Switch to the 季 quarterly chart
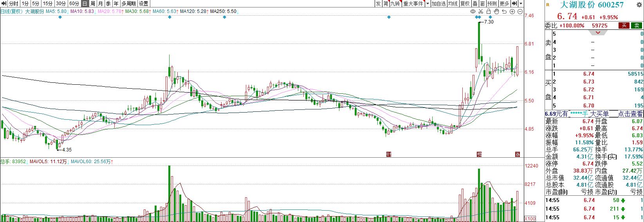644x222 pixels. coord(108,4)
